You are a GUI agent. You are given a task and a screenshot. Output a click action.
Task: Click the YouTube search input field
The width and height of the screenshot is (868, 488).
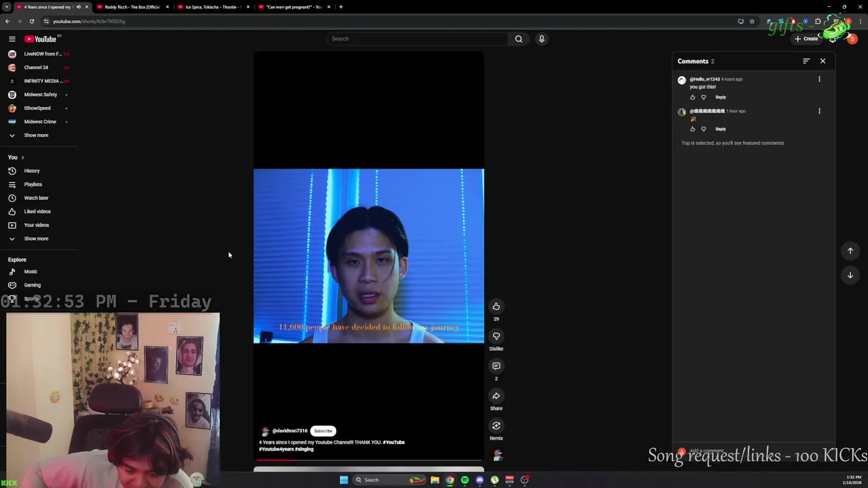coord(416,39)
